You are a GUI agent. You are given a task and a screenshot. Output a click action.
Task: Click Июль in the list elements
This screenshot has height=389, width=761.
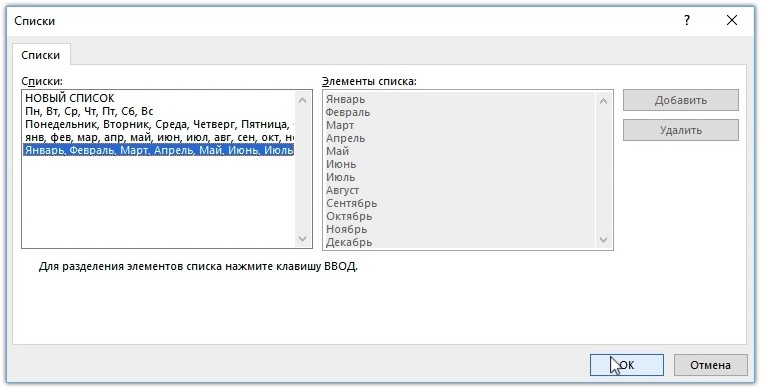click(x=340, y=178)
